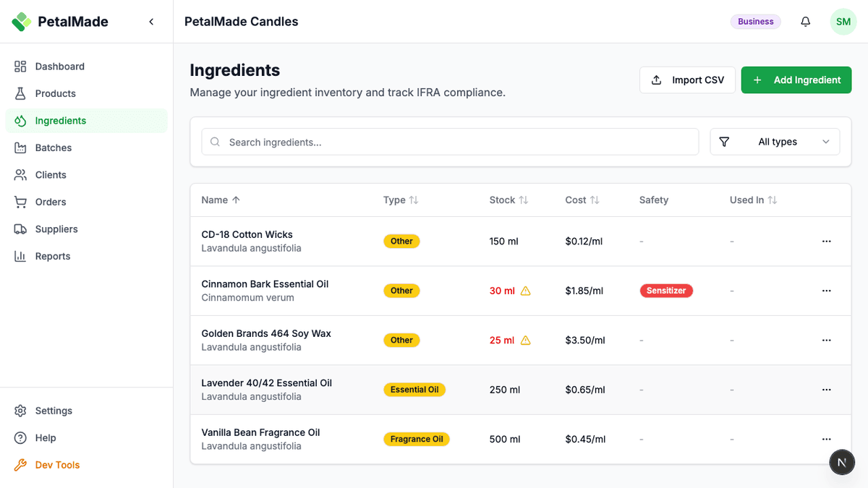Open the All types filter dropdown

click(x=775, y=142)
